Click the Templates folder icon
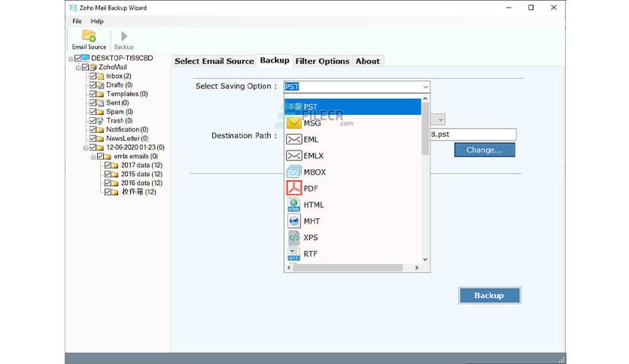629x364 pixels. 100,94
